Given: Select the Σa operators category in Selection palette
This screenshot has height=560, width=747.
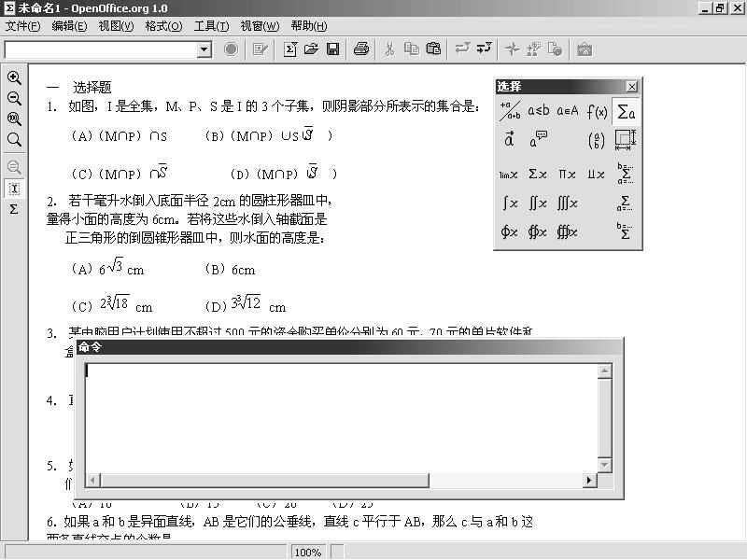Looking at the screenshot, I should 626,110.
